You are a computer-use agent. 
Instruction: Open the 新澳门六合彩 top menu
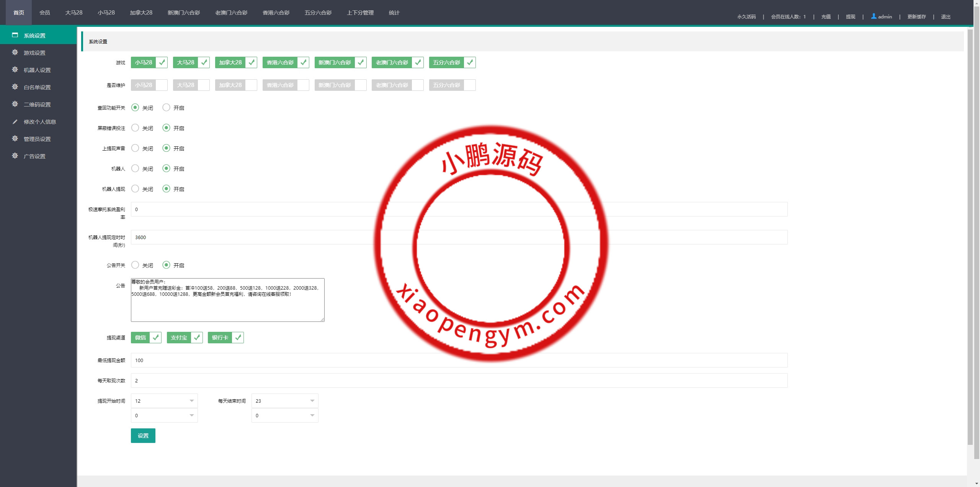pyautogui.click(x=184, y=13)
